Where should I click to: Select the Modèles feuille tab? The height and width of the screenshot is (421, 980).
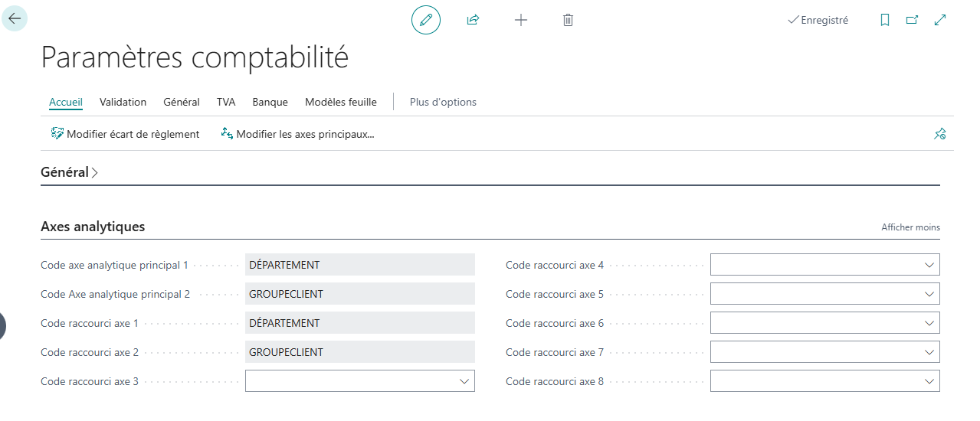point(340,102)
